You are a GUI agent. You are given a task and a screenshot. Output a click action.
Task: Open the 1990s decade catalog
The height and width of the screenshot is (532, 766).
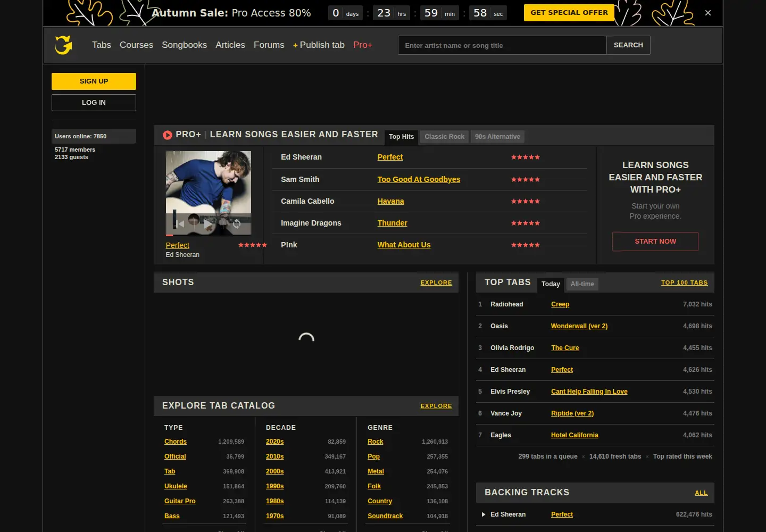tap(274, 486)
